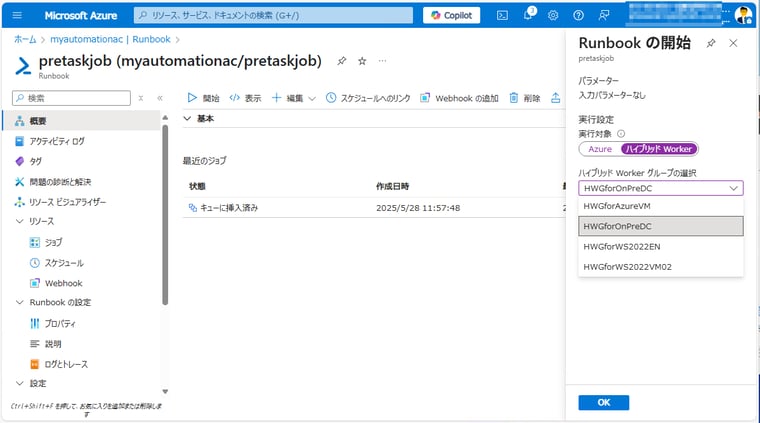Click Webhook の追加 in toolbar

[459, 98]
